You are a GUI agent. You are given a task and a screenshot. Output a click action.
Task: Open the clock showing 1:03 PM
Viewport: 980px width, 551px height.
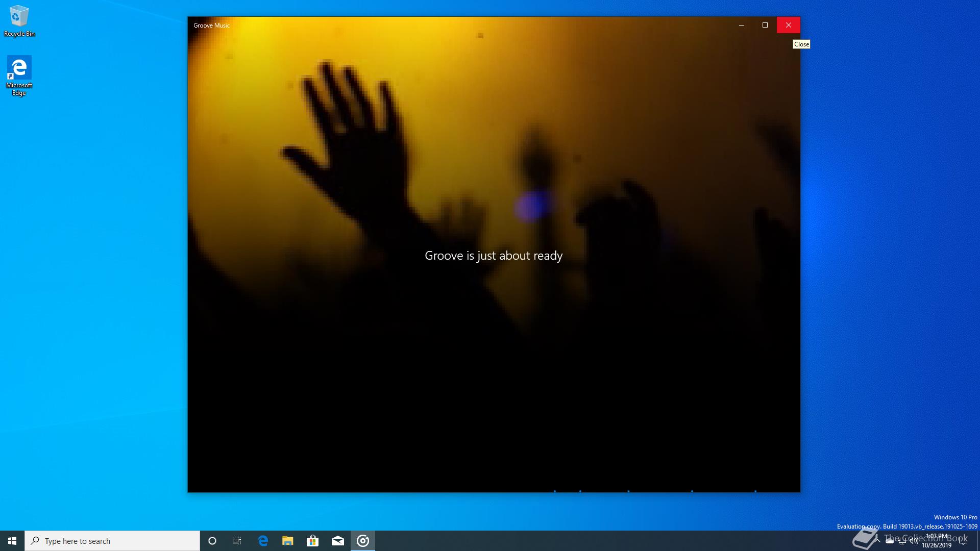[x=937, y=541]
